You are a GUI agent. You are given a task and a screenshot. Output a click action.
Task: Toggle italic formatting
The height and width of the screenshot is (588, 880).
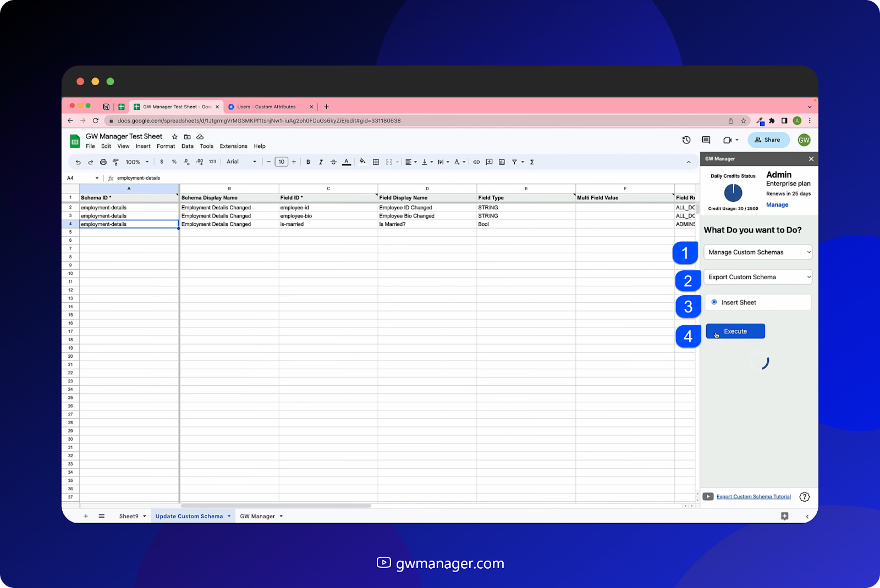(321, 162)
